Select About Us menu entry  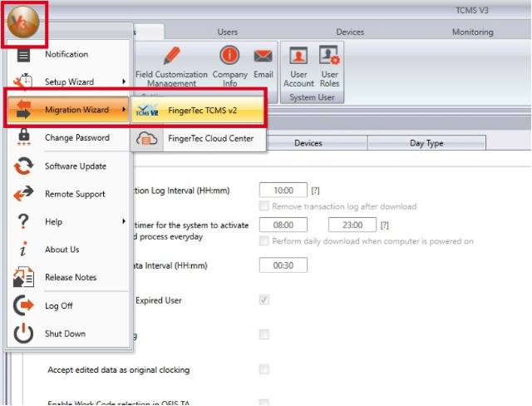pos(68,250)
